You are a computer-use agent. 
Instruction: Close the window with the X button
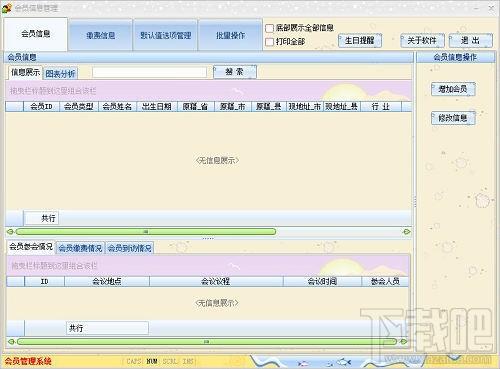click(x=491, y=8)
